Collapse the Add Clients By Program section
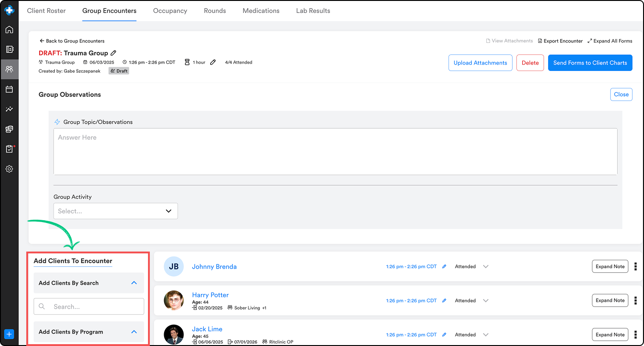Viewport: 644px width, 346px height. (134, 332)
